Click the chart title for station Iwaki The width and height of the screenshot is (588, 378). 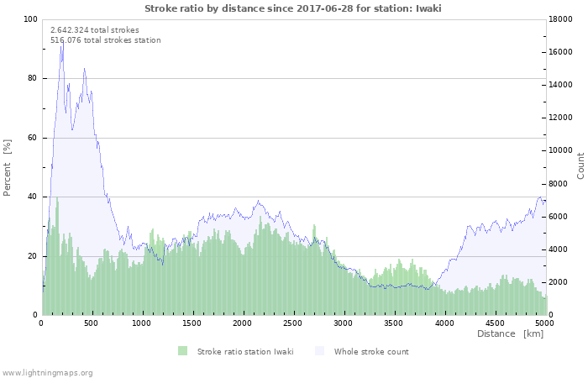[293, 8]
